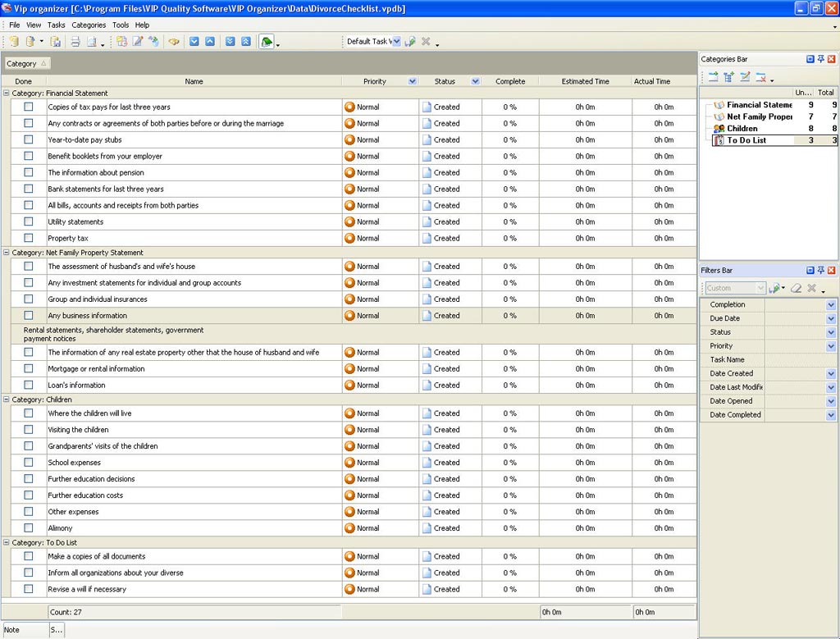Pin the Categories Bar panel with pushpin icon
The width and height of the screenshot is (840, 639).
[x=820, y=59]
